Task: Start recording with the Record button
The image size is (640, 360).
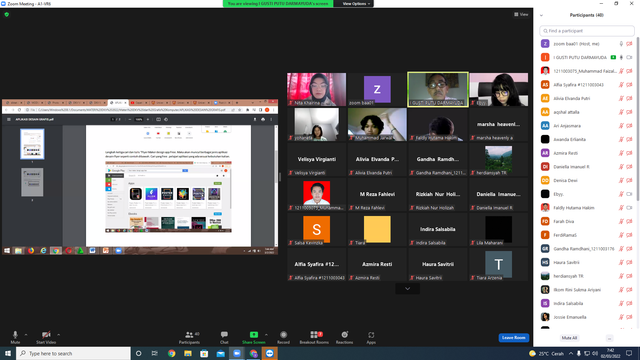Action: (283, 337)
